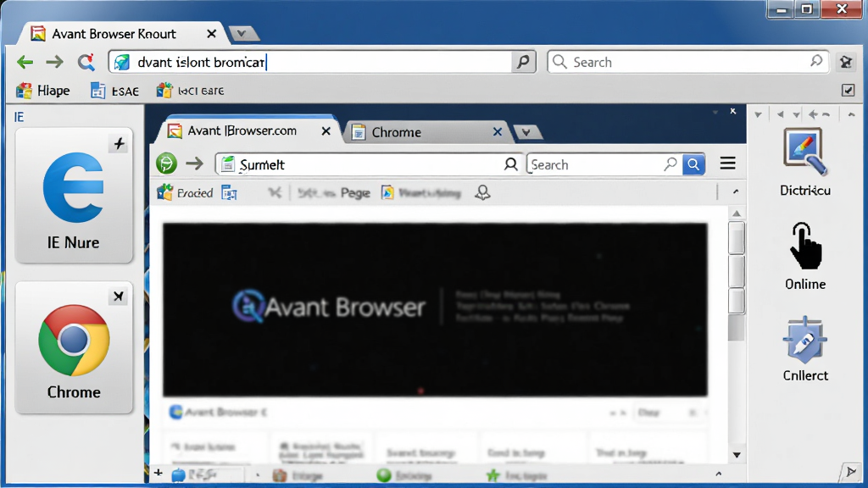
Task: Close the inner window with its small X
Action: pyautogui.click(x=733, y=111)
